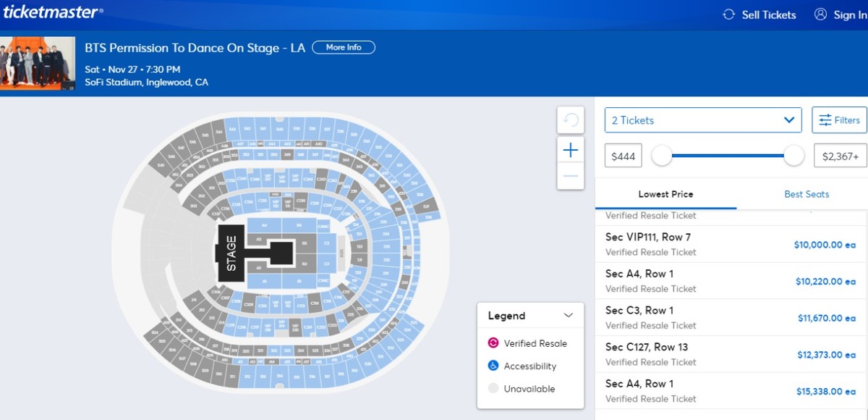Click the minimum price slider handle
This screenshot has height=420, width=868.
pos(662,155)
